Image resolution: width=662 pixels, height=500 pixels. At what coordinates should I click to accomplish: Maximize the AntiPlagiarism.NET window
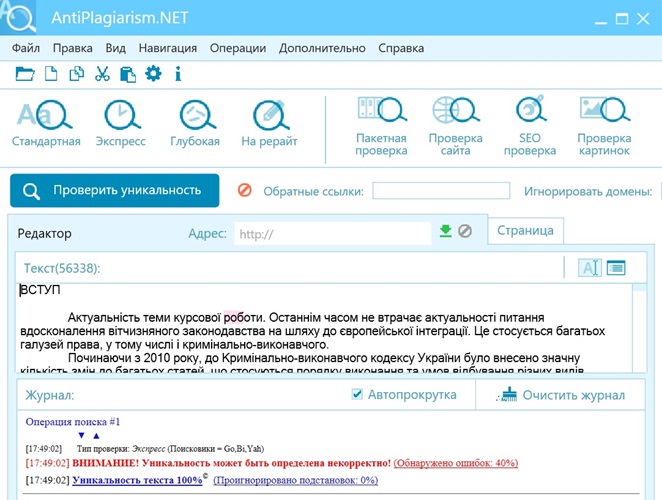pos(621,19)
